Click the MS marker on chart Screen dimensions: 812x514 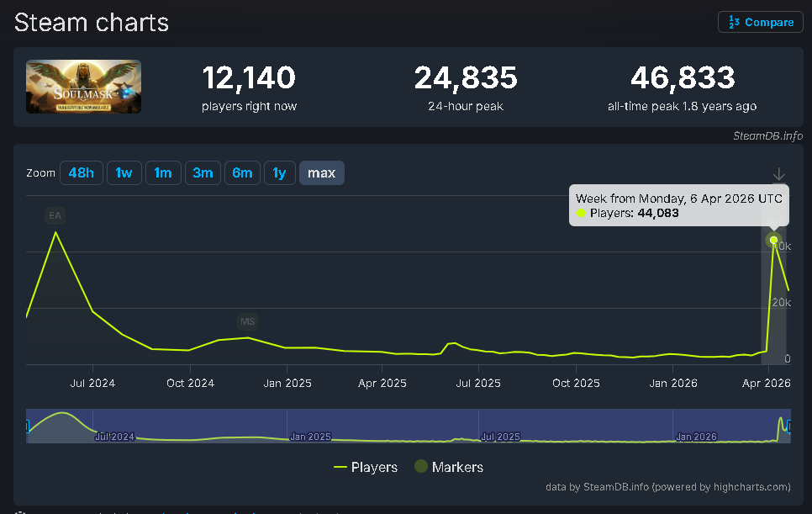[x=247, y=321]
